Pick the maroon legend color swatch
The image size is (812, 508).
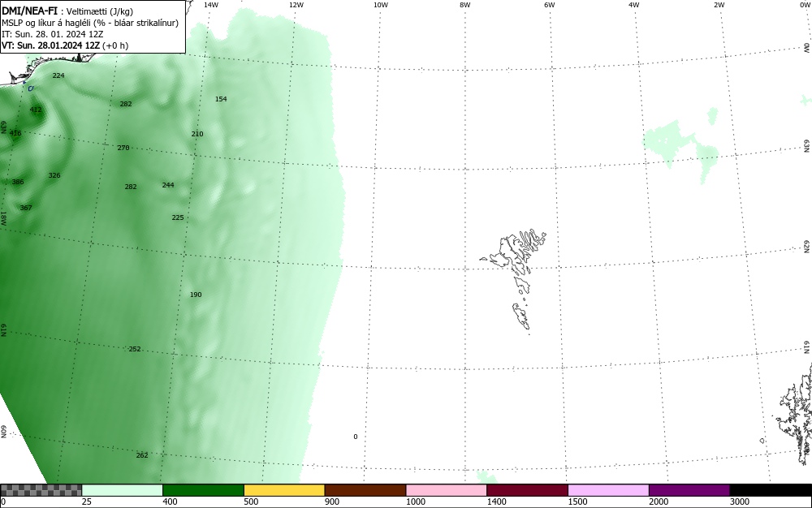coord(527,490)
